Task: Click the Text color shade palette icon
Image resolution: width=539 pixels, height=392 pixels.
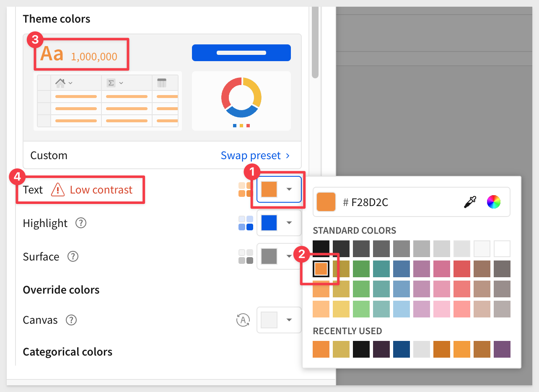Action: coord(245,189)
